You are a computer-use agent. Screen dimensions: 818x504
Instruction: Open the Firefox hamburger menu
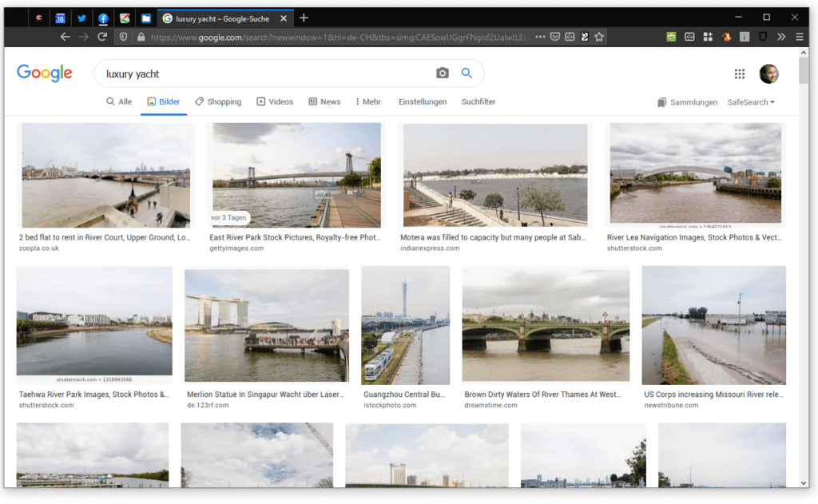pyautogui.click(x=799, y=37)
